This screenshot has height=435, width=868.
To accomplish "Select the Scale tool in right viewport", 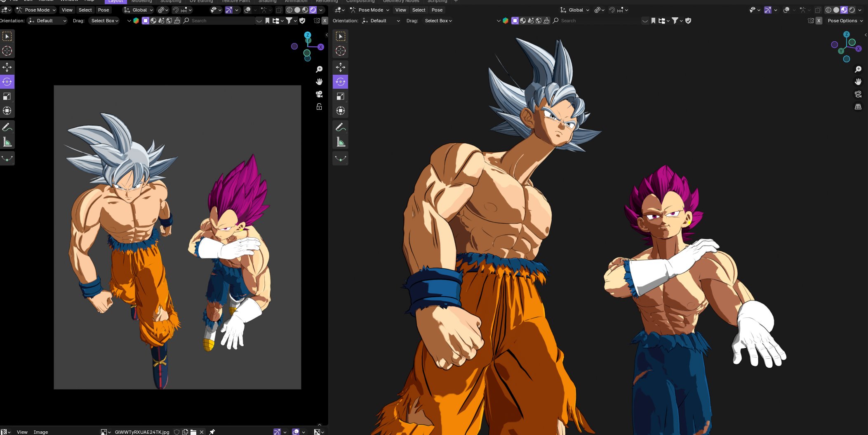I will tap(341, 96).
